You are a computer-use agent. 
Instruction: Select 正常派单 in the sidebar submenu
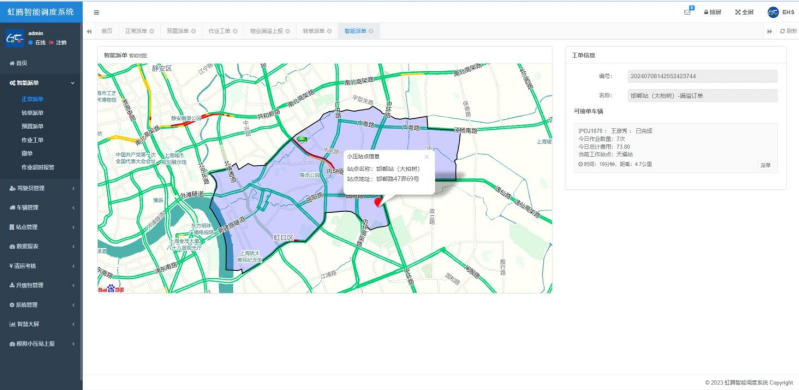[x=33, y=99]
